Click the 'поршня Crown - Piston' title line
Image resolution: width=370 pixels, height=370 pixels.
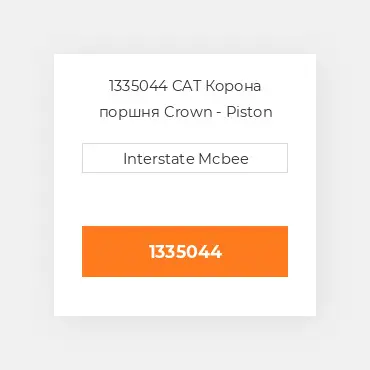[x=186, y=112]
